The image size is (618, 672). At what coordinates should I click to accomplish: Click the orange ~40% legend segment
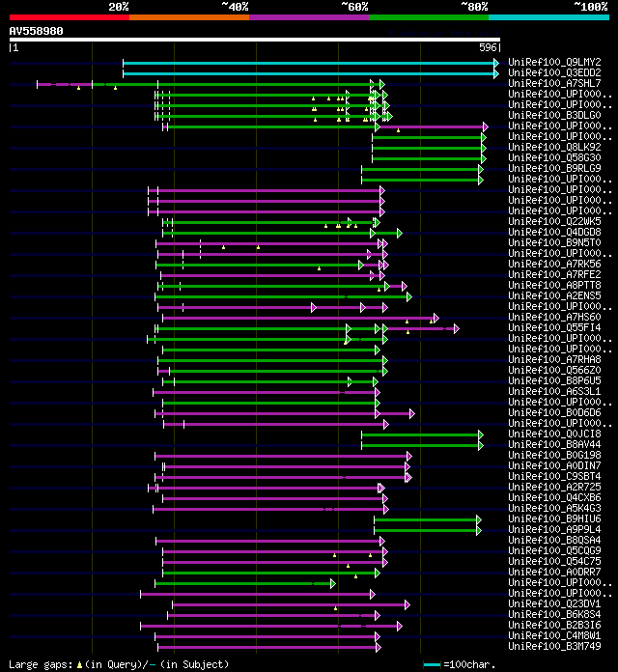189,17
